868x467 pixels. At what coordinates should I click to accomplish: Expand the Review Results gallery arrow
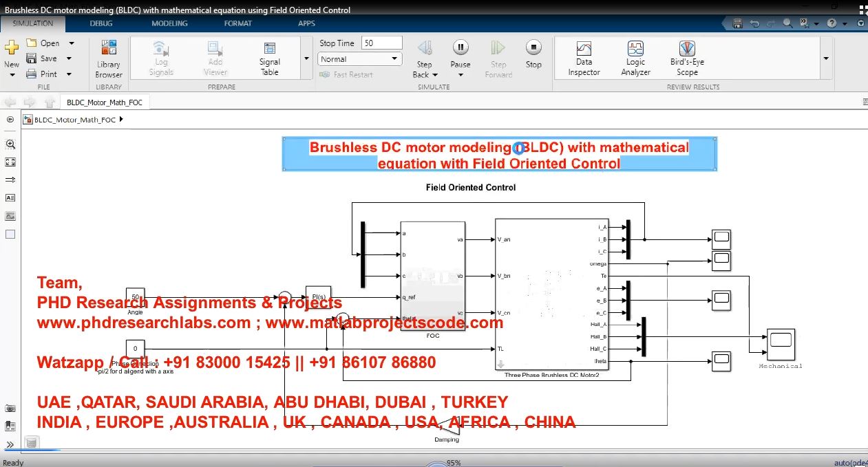tap(826, 59)
